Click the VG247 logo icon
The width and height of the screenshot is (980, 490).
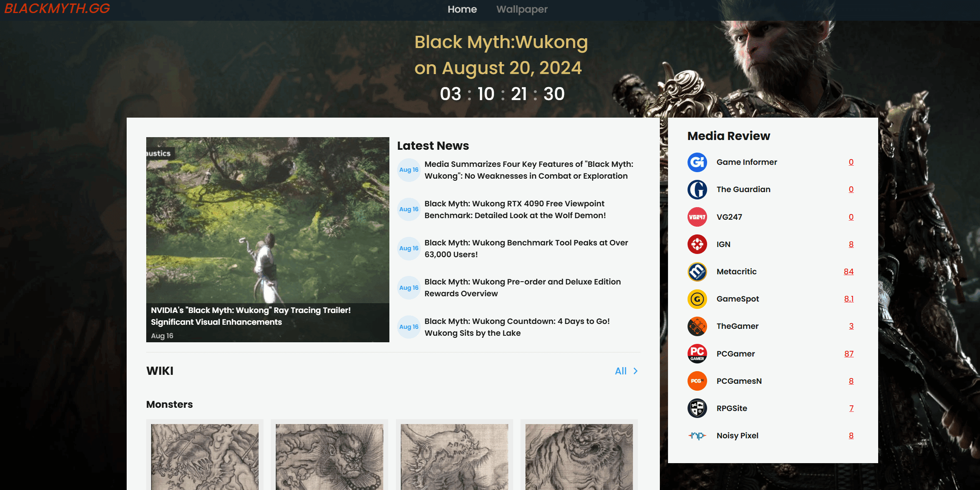(x=697, y=217)
